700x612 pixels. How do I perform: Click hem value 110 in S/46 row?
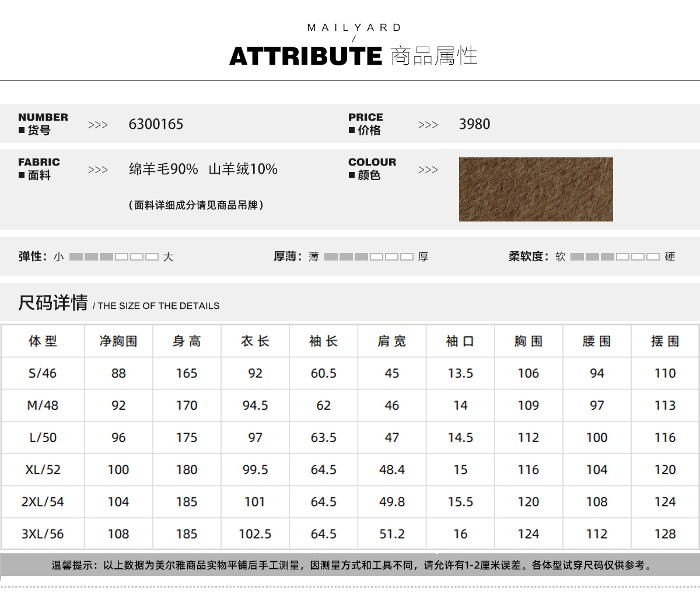(x=665, y=373)
